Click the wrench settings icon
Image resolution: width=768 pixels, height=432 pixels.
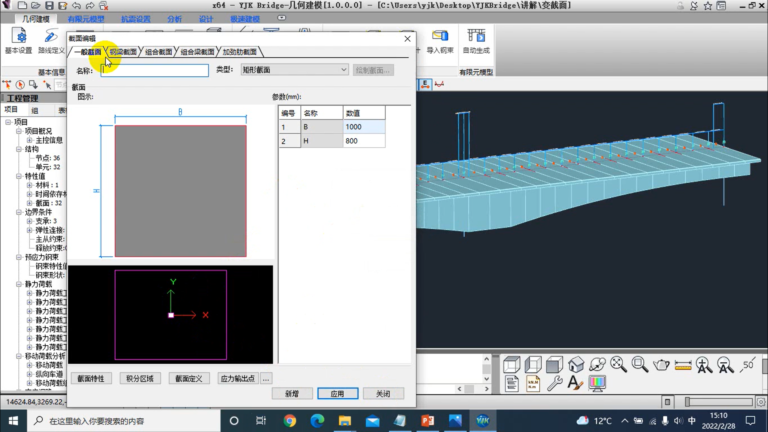[x=554, y=383]
